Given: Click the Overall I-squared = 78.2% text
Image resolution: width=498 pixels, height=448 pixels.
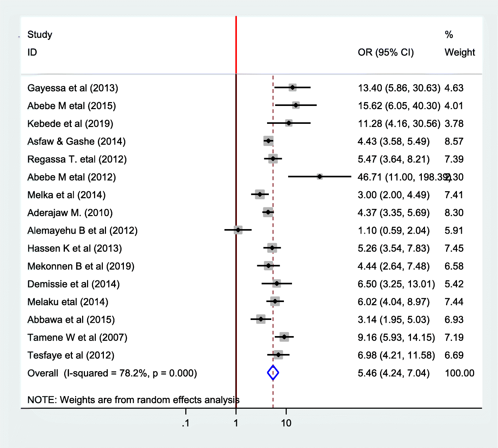Looking at the screenshot, I should 112,373.
